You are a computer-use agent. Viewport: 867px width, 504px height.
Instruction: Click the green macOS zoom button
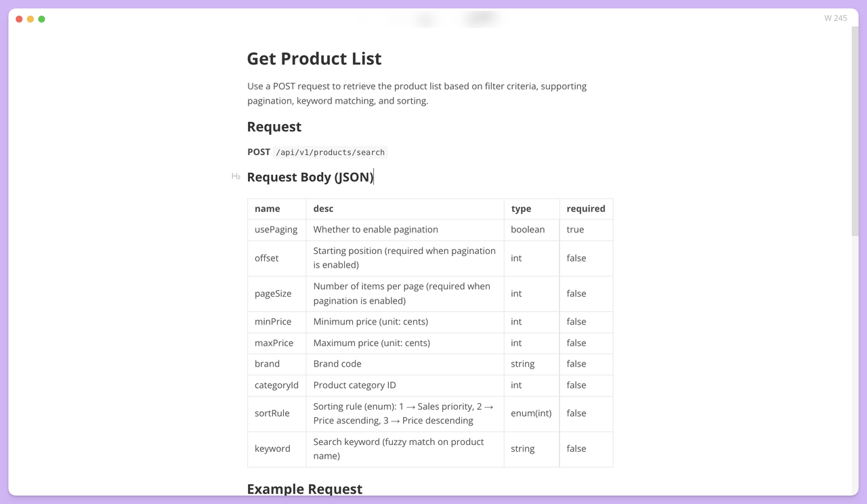coord(41,19)
